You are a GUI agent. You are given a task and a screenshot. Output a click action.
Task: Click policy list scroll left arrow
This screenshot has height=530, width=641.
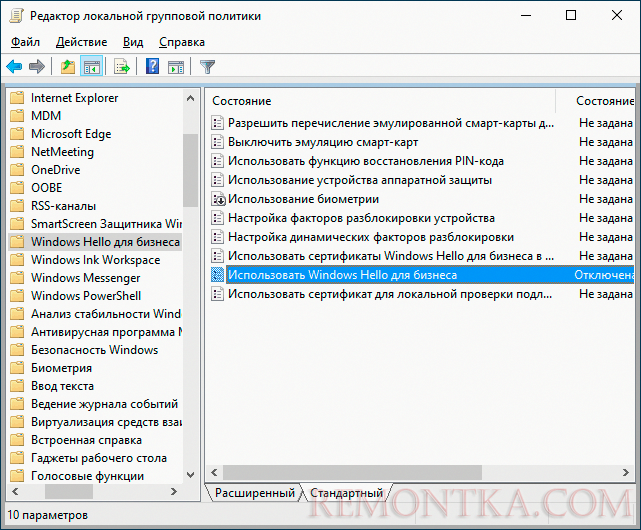click(x=214, y=473)
